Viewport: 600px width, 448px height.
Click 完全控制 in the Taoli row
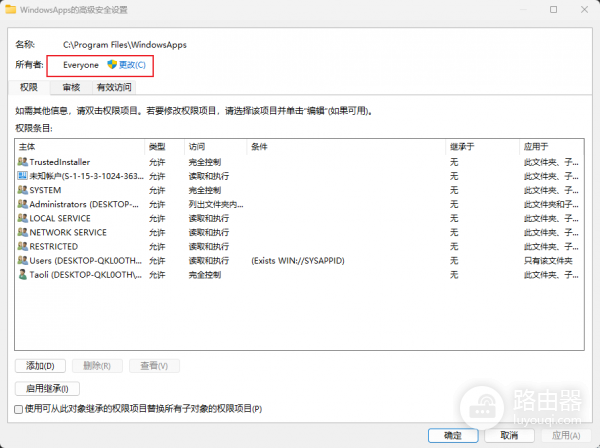(x=205, y=275)
